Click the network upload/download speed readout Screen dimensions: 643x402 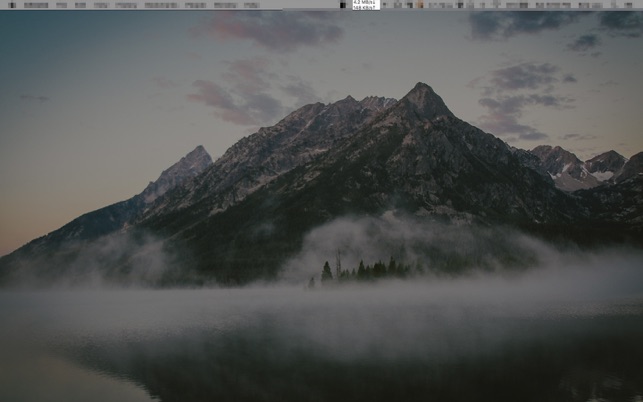(x=366, y=5)
